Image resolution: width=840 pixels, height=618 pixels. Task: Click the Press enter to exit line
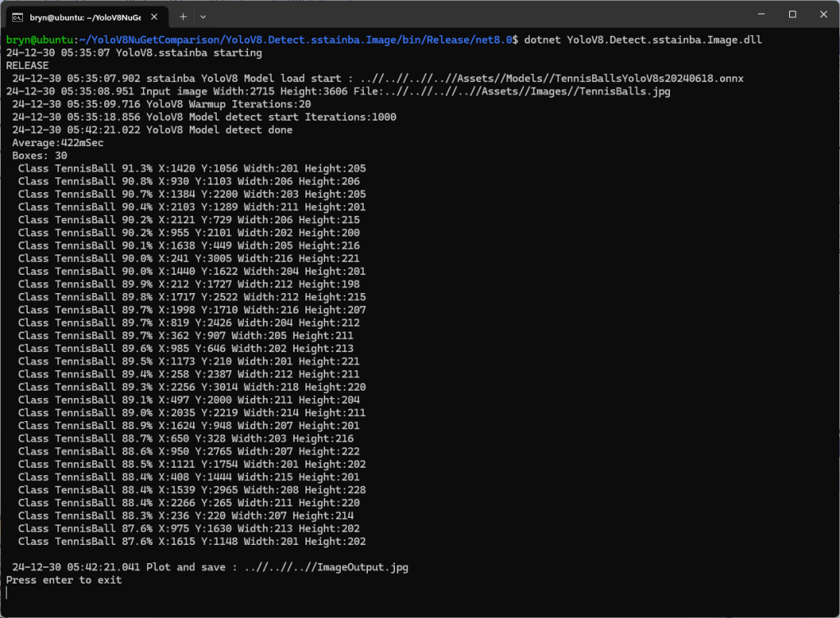[x=64, y=580]
